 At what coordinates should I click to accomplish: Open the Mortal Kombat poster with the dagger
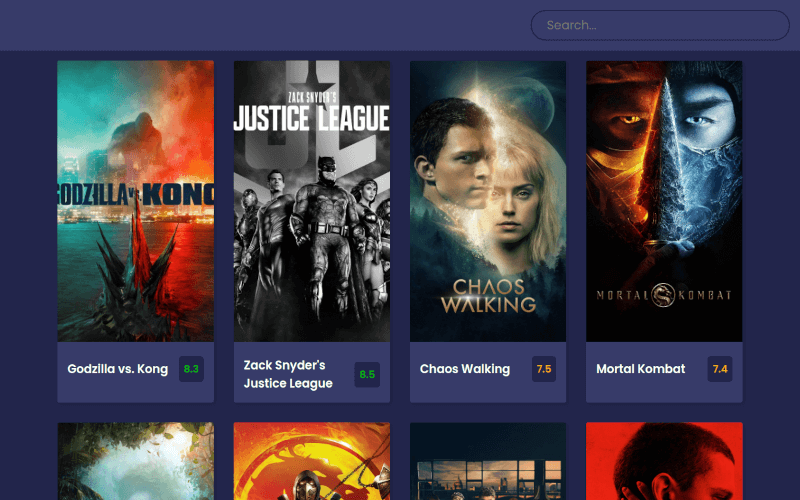click(x=664, y=201)
